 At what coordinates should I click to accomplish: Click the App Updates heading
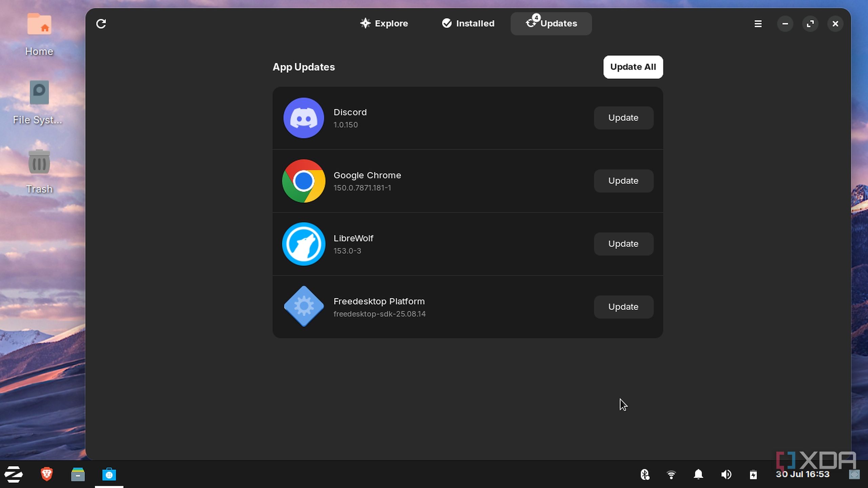pos(303,67)
